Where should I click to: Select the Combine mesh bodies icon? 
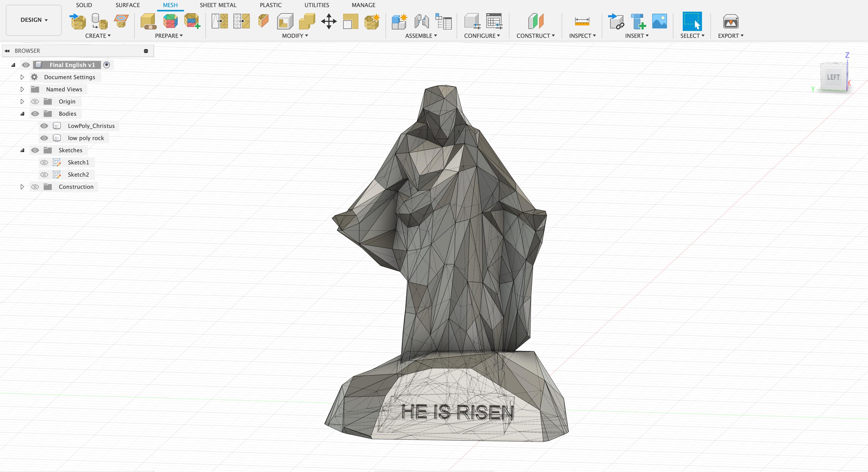pos(307,21)
